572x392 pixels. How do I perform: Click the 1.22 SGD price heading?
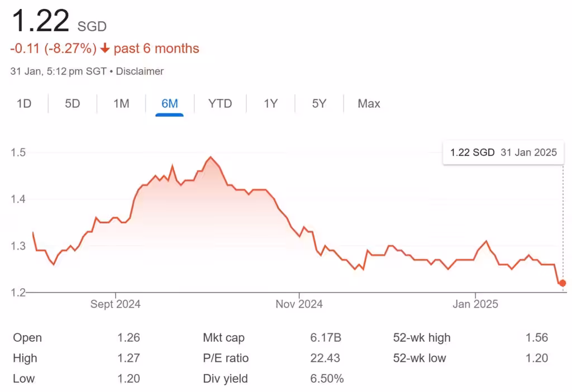[40, 21]
